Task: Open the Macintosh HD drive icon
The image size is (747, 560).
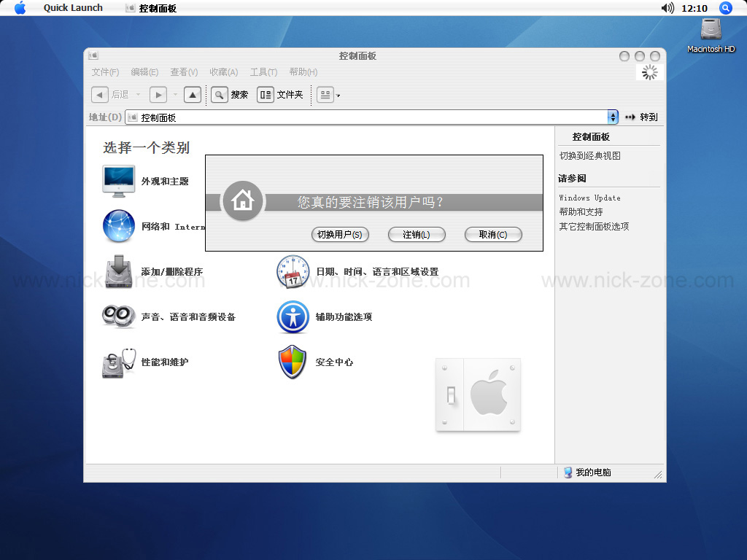Action: point(711,29)
